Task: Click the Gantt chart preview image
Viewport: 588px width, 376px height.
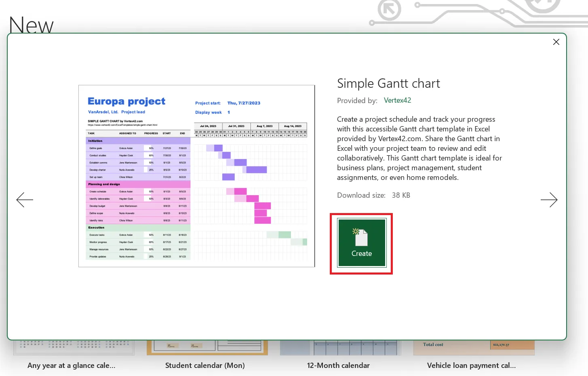Action: coord(197,176)
